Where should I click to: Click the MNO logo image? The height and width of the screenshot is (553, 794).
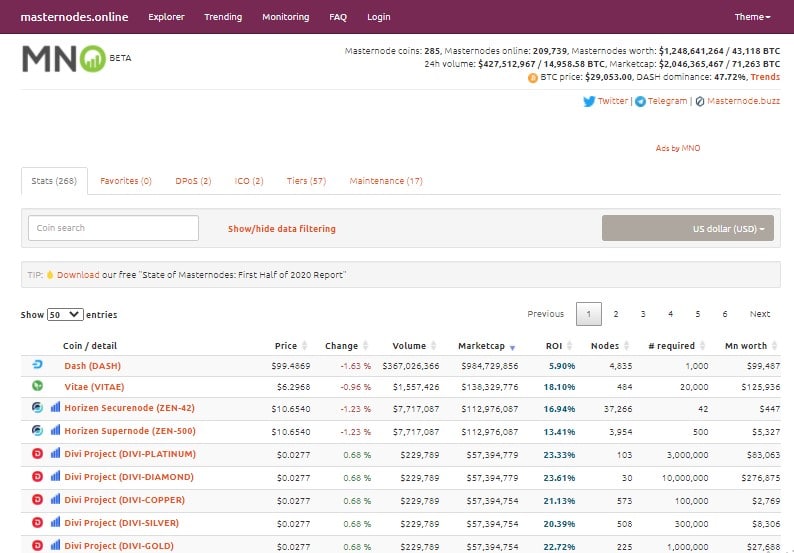pos(64,59)
